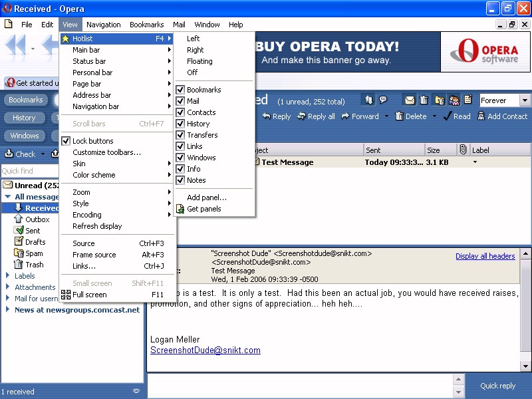Click the message body scrollbar down arrow

[525, 366]
